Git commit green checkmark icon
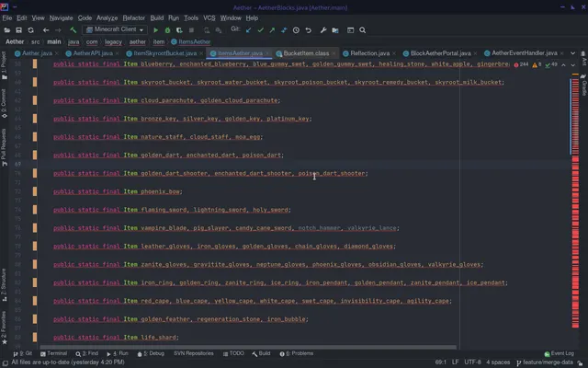 tap(260, 30)
